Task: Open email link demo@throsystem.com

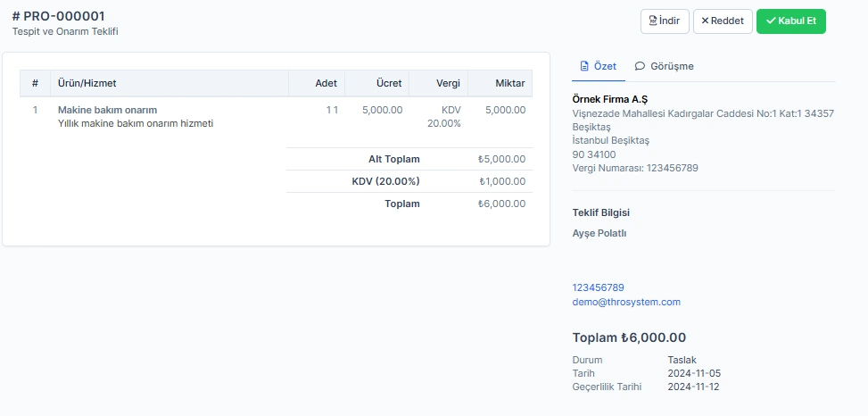Action: (626, 302)
